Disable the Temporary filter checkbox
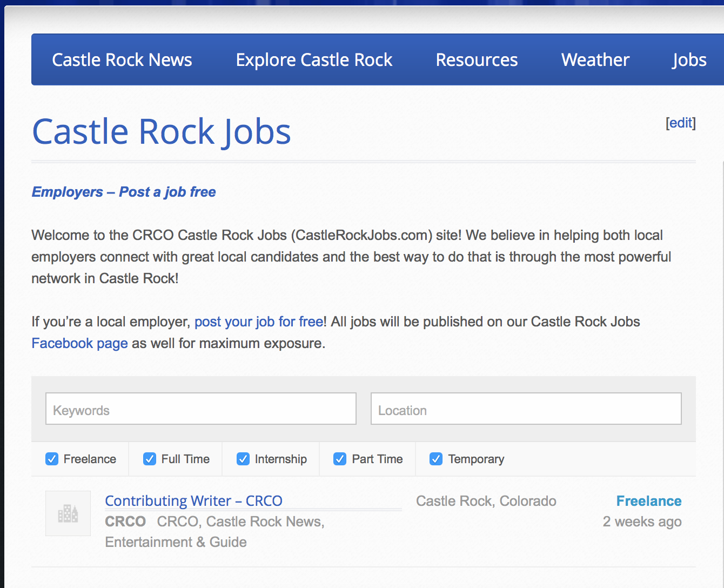 pos(436,459)
